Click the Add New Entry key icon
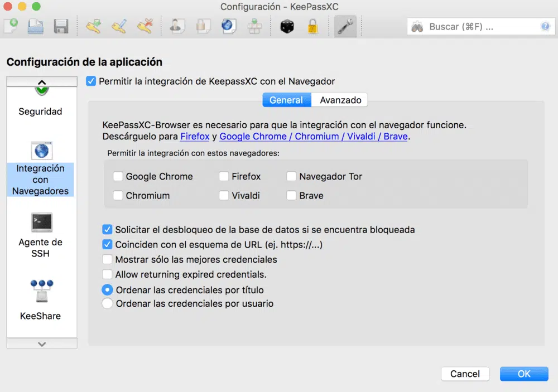 coord(93,26)
